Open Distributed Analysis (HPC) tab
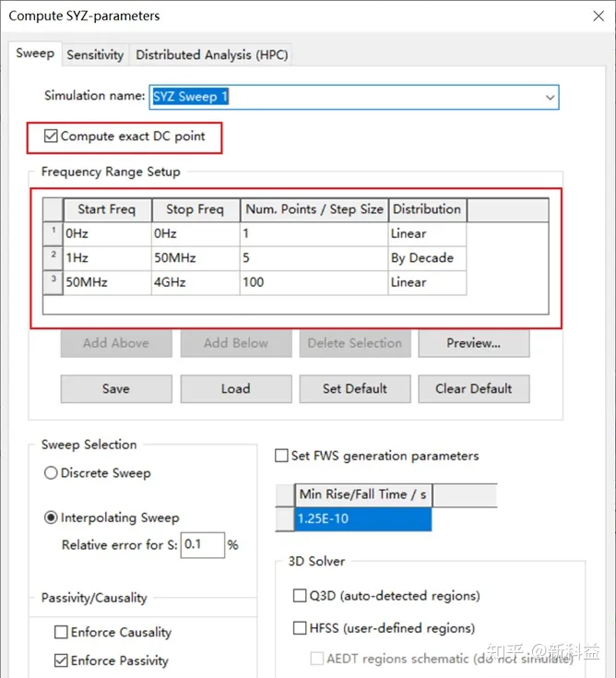The height and width of the screenshot is (678, 616). pos(212,55)
